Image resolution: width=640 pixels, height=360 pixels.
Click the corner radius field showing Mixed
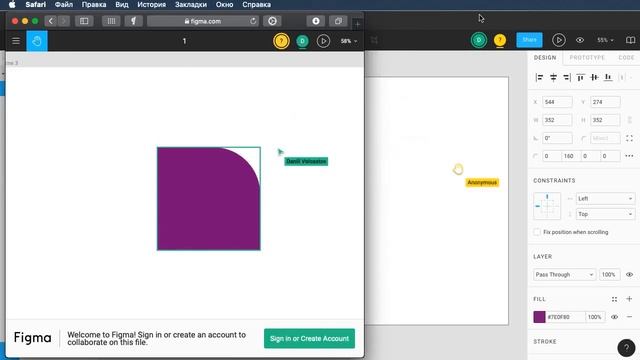[x=605, y=138]
